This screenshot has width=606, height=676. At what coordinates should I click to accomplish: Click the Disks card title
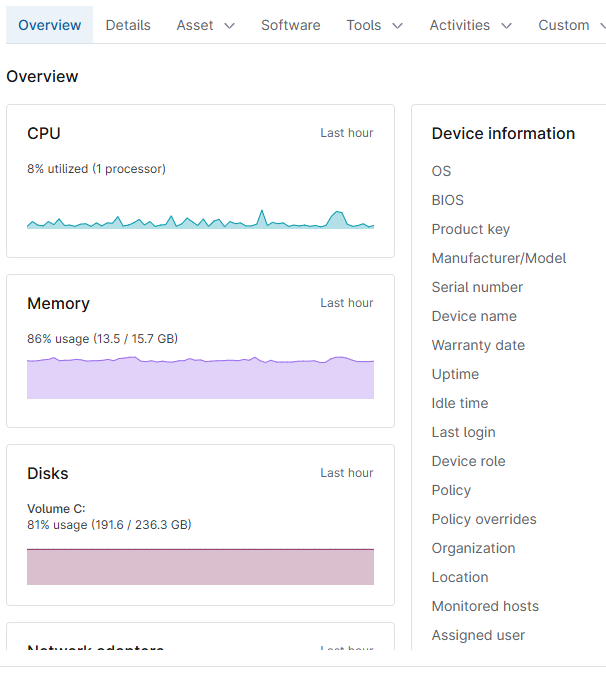[x=48, y=473]
